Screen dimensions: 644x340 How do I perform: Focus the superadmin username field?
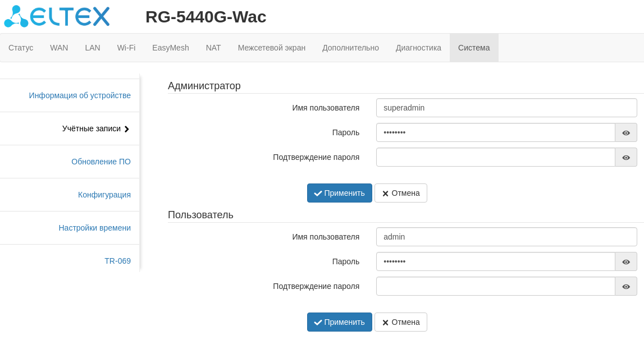click(506, 108)
